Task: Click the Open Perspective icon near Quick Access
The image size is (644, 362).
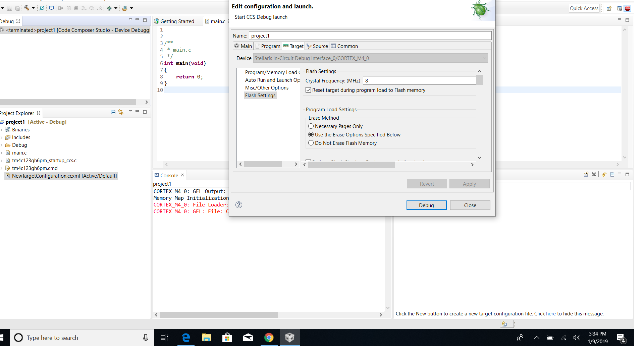Action: (609, 8)
